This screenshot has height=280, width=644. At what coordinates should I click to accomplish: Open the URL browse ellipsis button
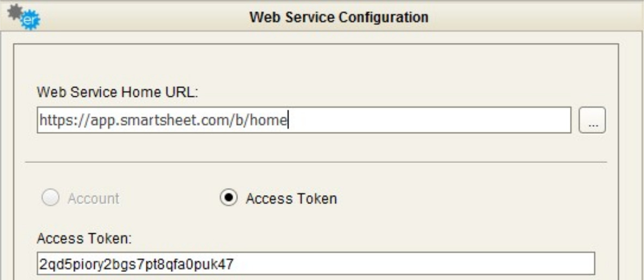pyautogui.click(x=592, y=121)
